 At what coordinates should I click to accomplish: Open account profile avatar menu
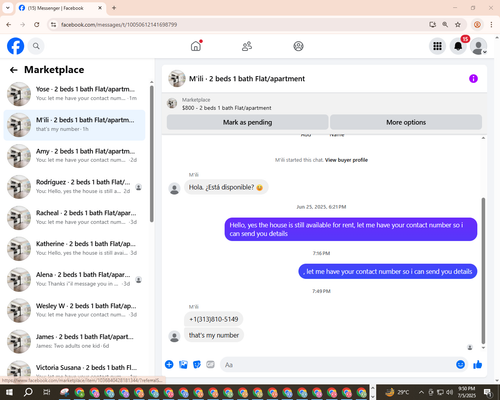point(479,46)
